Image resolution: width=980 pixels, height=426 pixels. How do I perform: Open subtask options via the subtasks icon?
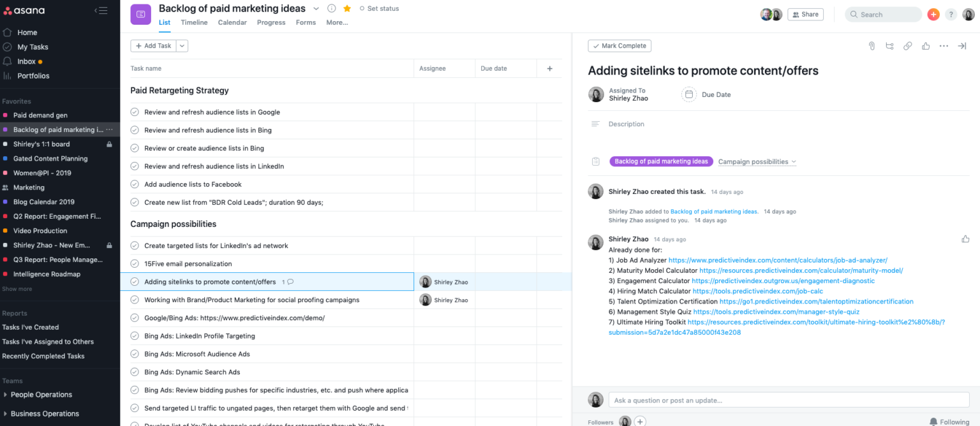click(x=889, y=46)
